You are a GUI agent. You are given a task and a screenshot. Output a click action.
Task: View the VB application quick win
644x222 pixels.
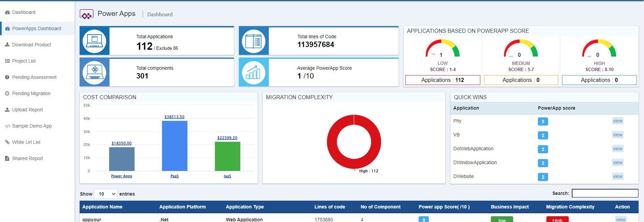click(x=618, y=135)
